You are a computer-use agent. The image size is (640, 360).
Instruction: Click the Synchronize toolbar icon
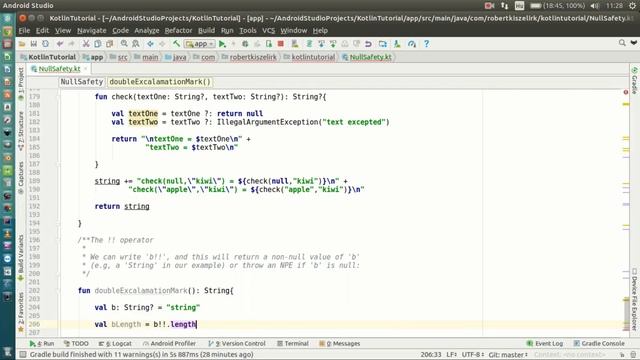pos(45,44)
